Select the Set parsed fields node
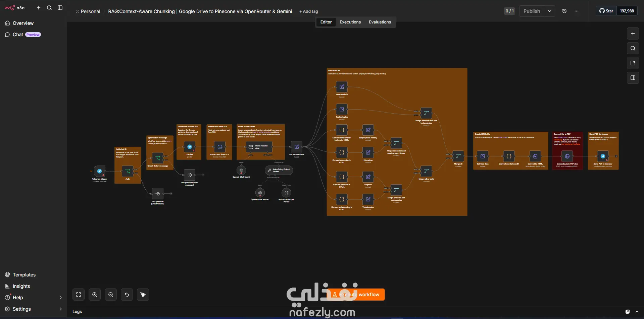644x319 pixels. (297, 147)
